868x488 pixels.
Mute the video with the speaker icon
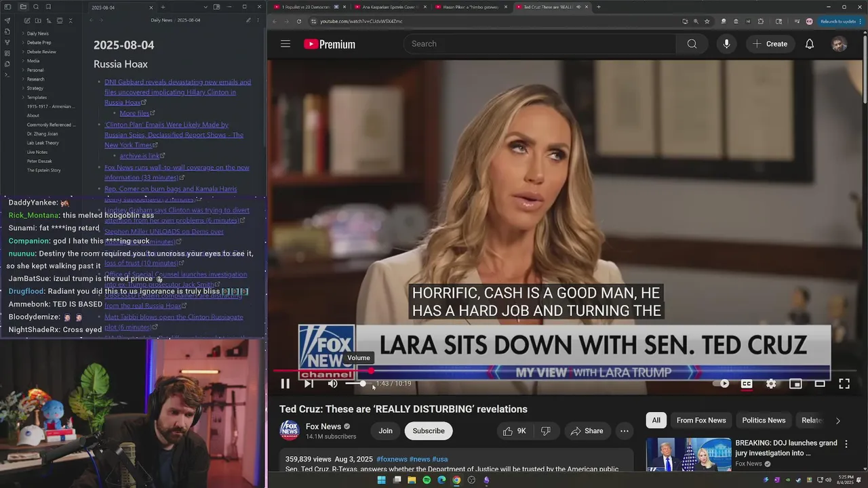click(332, 384)
